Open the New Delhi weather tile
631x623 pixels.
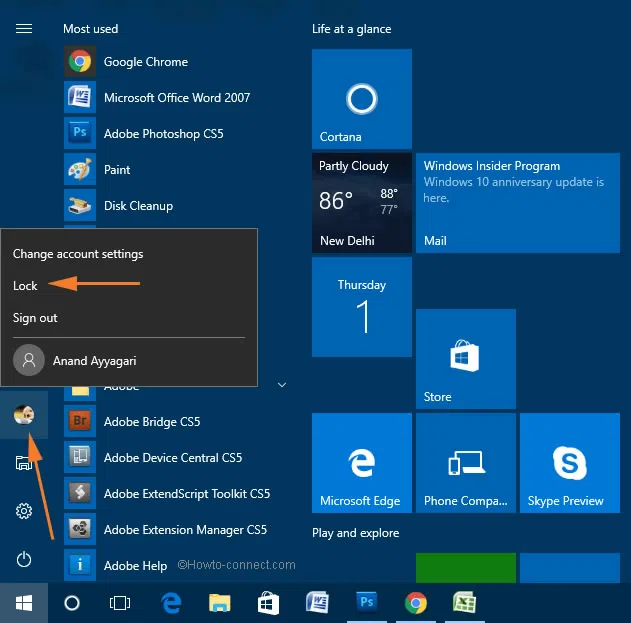(362, 203)
